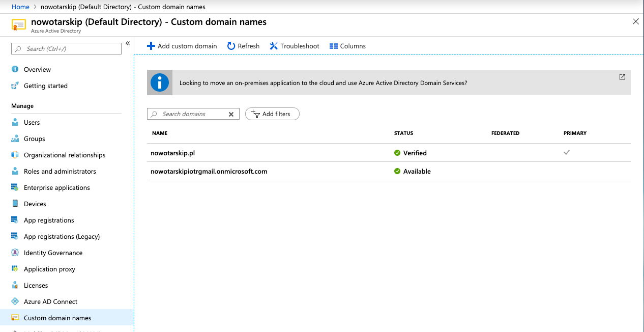Image resolution: width=644 pixels, height=332 pixels.
Task: Open Add filters button
Action: point(272,114)
